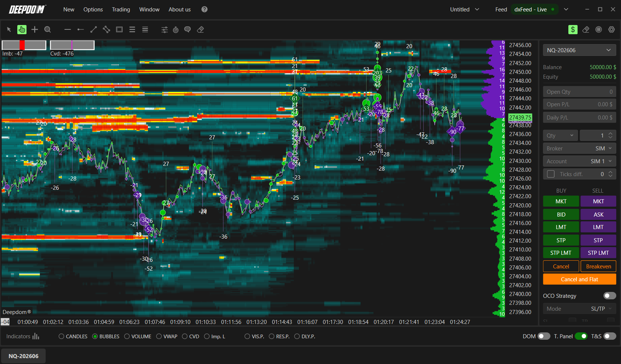
Task: Click the green Buy MKT button
Action: tap(561, 201)
